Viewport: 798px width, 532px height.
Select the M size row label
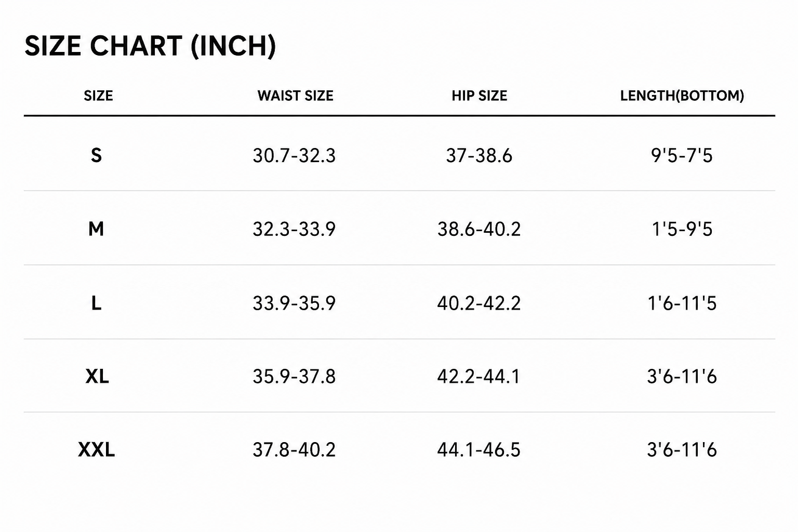pyautogui.click(x=96, y=229)
